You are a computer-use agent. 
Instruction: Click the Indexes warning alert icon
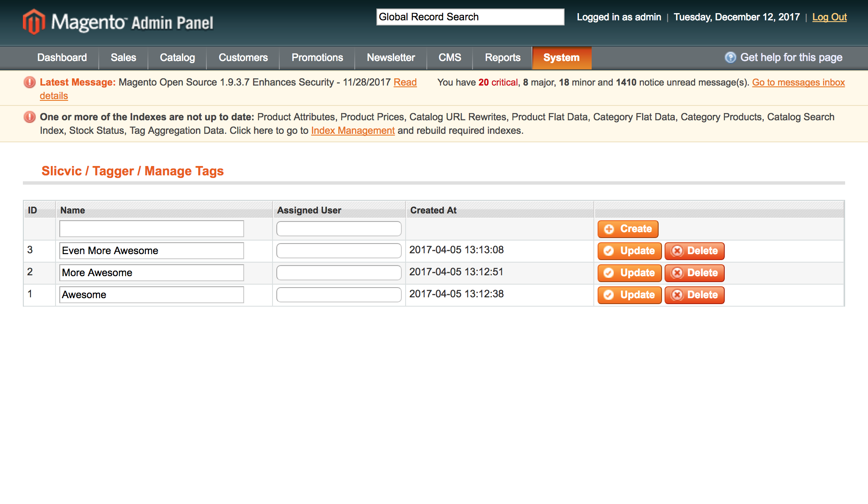(x=30, y=117)
